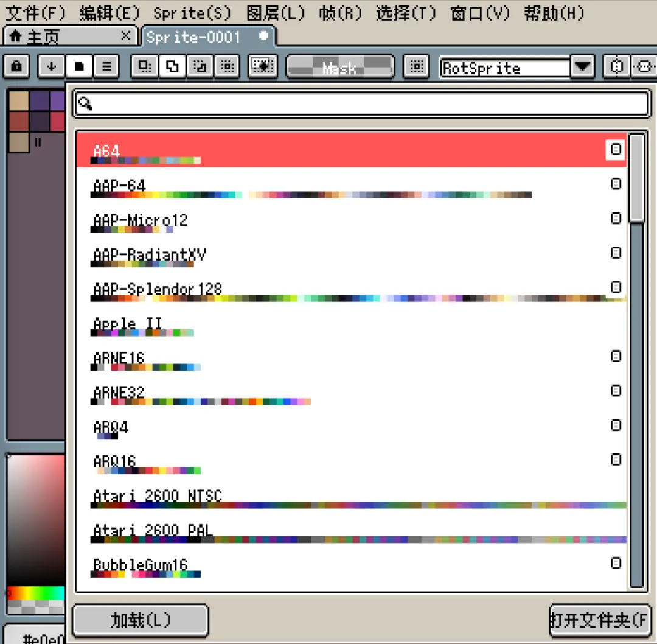The image size is (657, 644).
Task: Pick the dark red swatch in palette
Action: point(19,122)
